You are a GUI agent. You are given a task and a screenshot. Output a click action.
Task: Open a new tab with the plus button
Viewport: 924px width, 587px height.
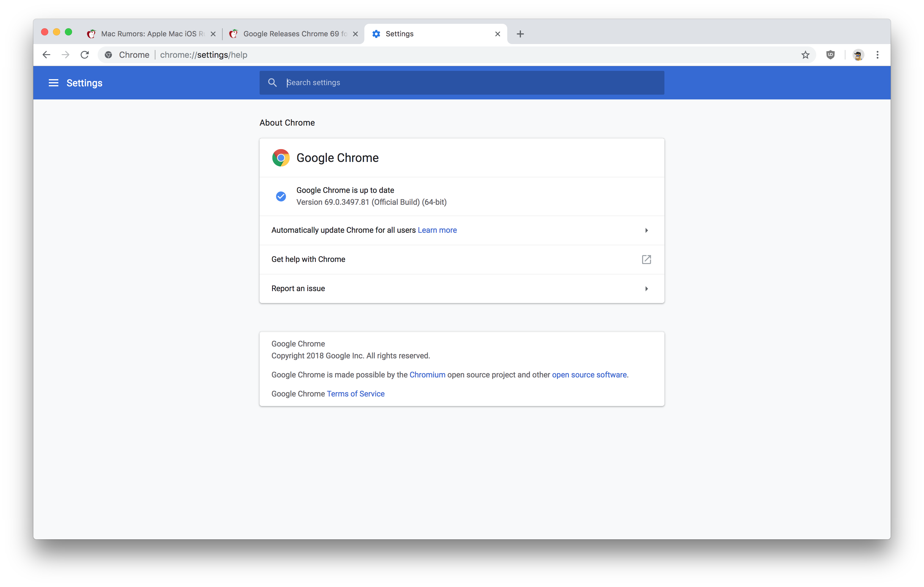click(520, 34)
